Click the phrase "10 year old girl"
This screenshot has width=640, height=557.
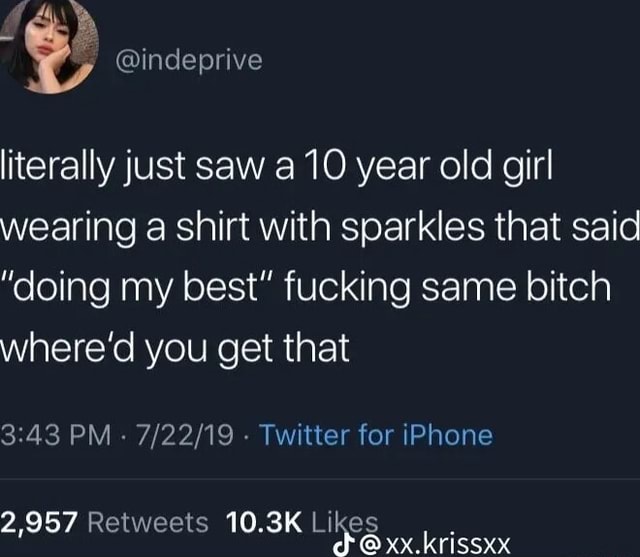click(428, 167)
